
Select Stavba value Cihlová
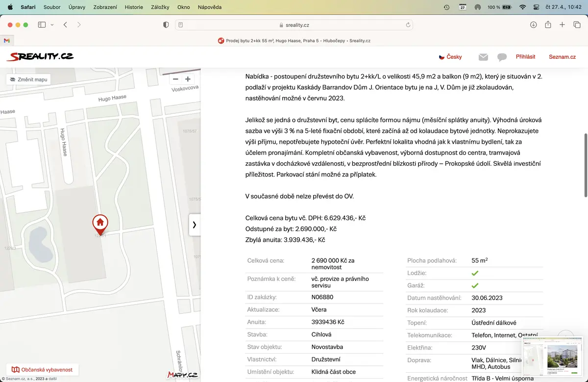pos(321,334)
